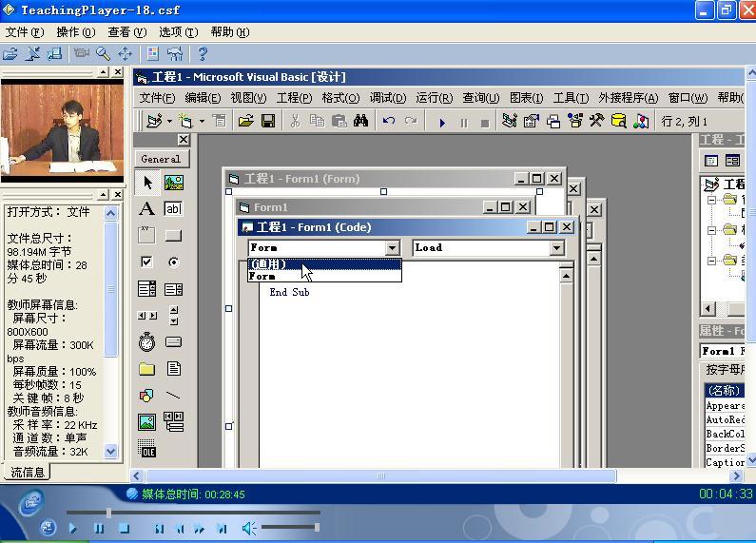The width and height of the screenshot is (756, 543).
Task: Open the Form object dropdown arrow
Action: 392,248
